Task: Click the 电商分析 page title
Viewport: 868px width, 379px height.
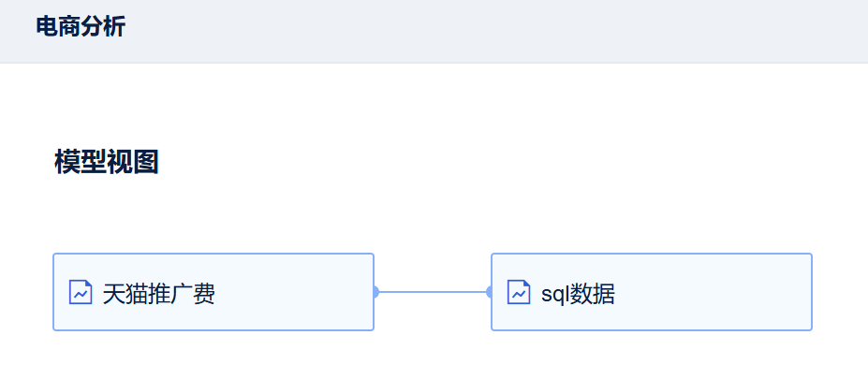Action: coord(81,27)
